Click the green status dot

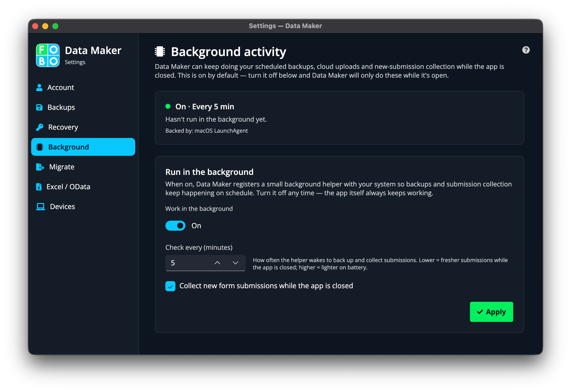(168, 106)
